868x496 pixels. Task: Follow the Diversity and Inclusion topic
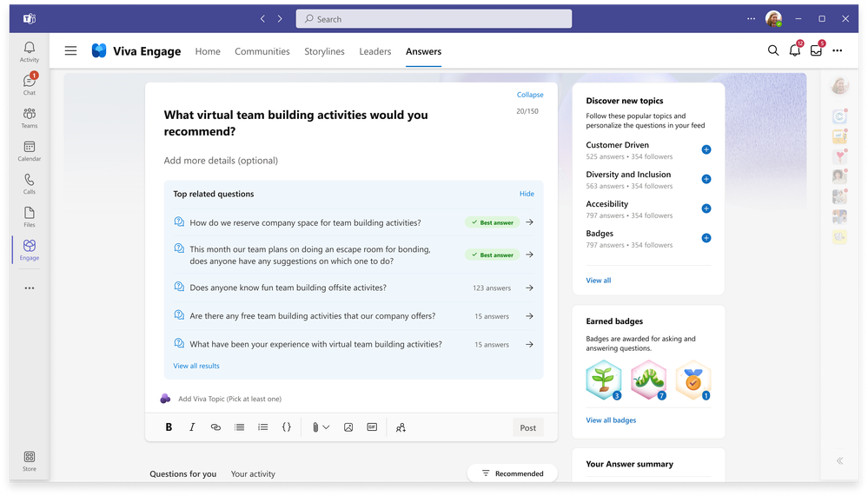click(706, 179)
